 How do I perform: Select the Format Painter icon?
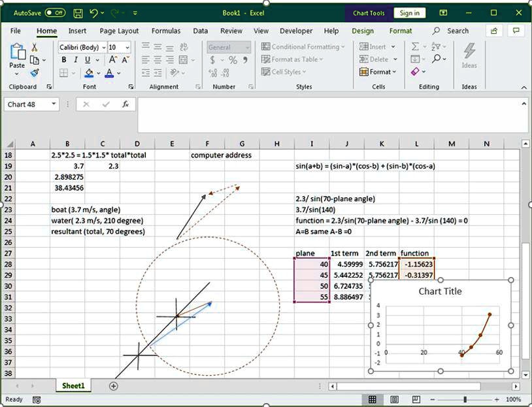coord(33,74)
